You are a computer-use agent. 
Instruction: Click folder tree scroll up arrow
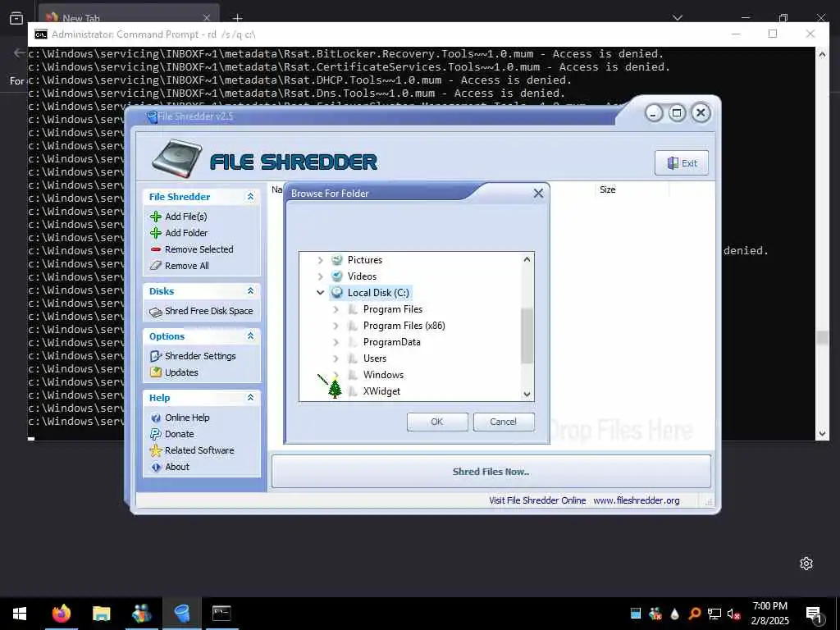(x=527, y=260)
